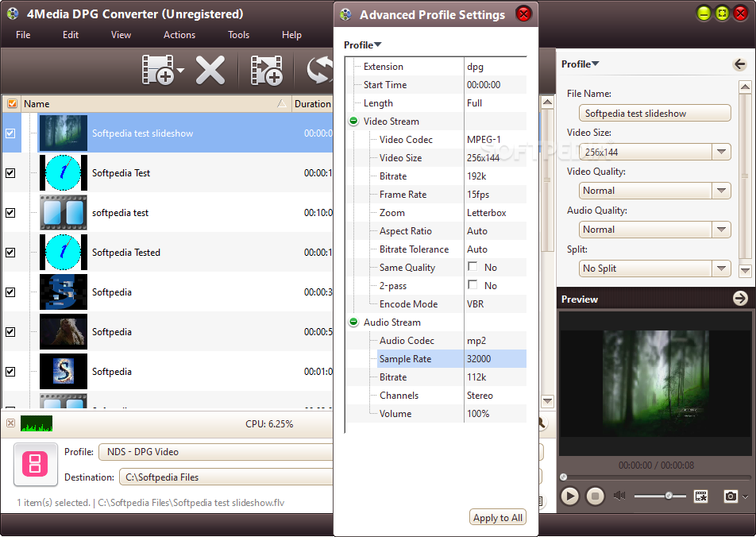The image size is (756, 537).
Task: Click the Apply to All button
Action: click(498, 517)
